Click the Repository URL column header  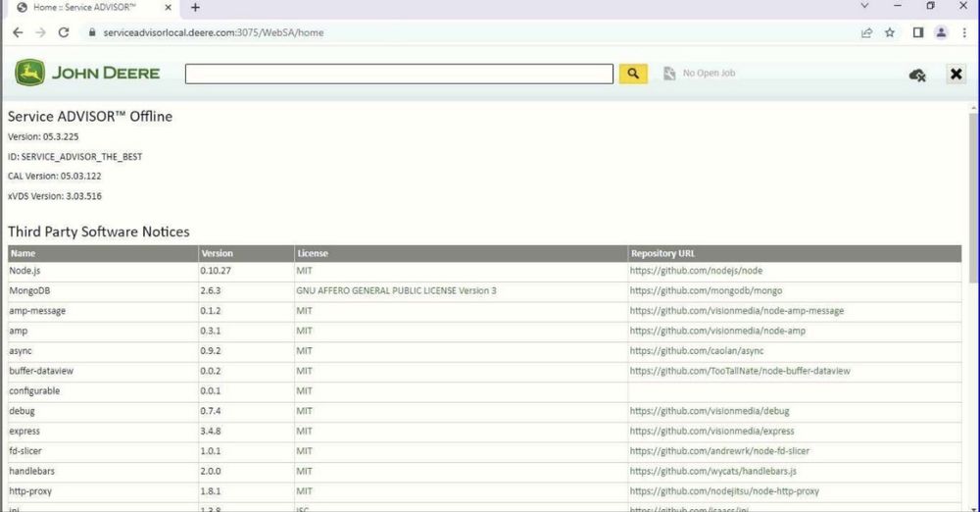[x=795, y=253]
